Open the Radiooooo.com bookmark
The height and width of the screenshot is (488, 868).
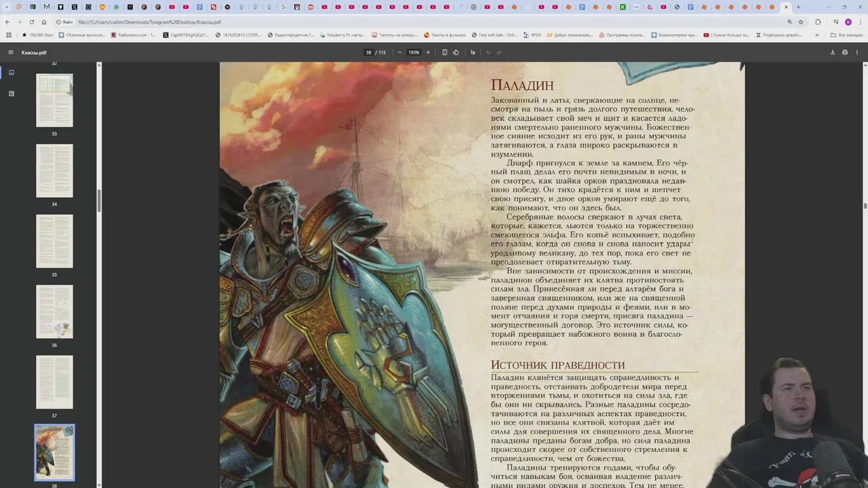133,35
